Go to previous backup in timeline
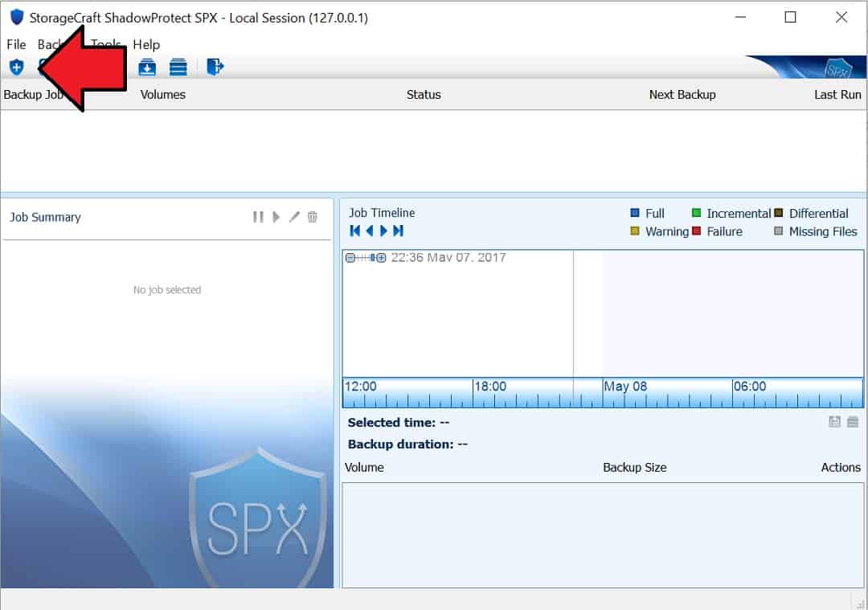The width and height of the screenshot is (868, 610). tap(369, 231)
